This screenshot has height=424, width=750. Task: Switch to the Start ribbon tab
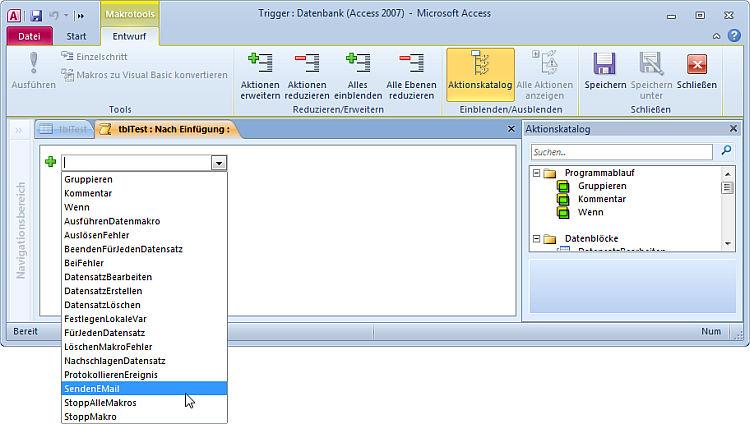[76, 36]
